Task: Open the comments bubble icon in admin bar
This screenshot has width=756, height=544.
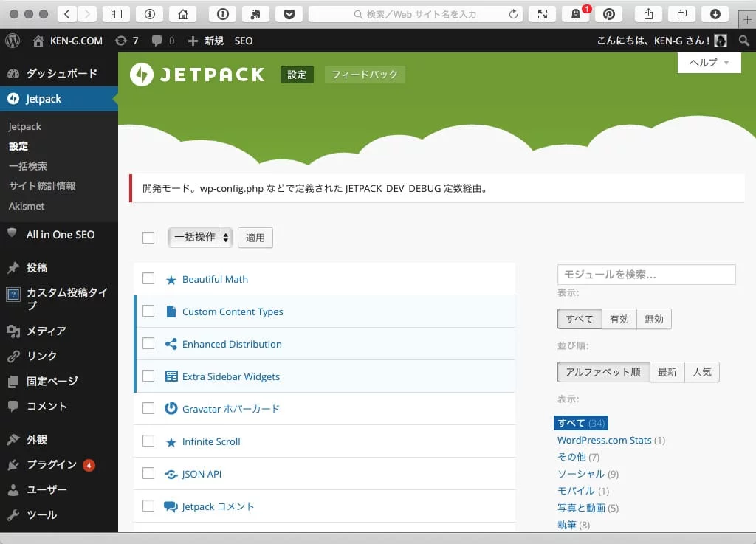Action: 157,41
